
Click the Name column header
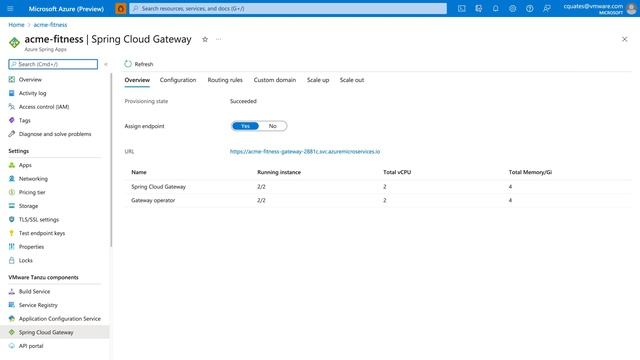click(139, 172)
